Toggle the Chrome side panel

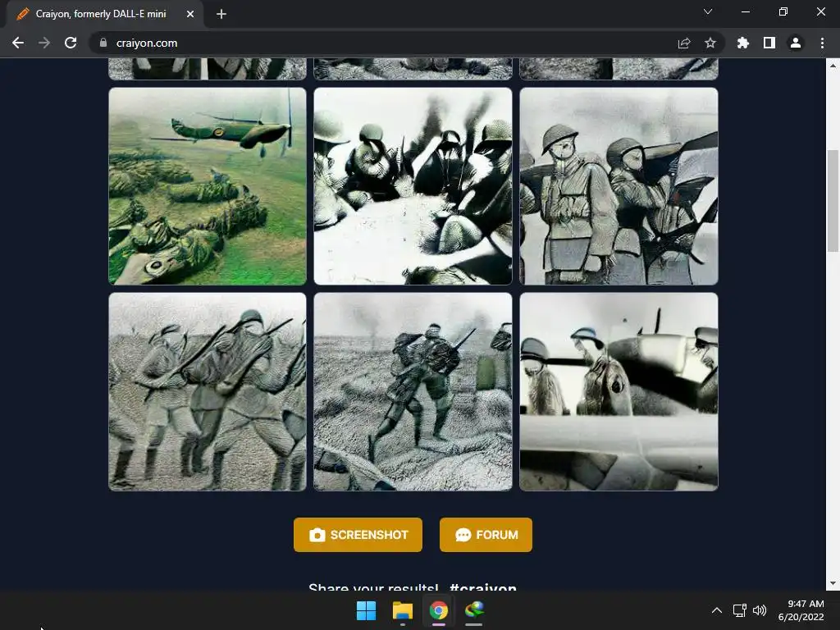(x=769, y=43)
